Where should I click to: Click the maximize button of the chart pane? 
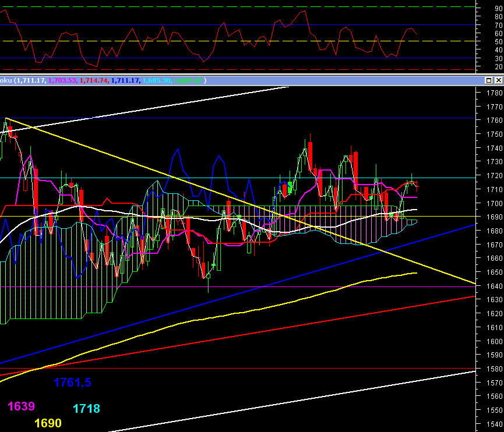[489, 80]
